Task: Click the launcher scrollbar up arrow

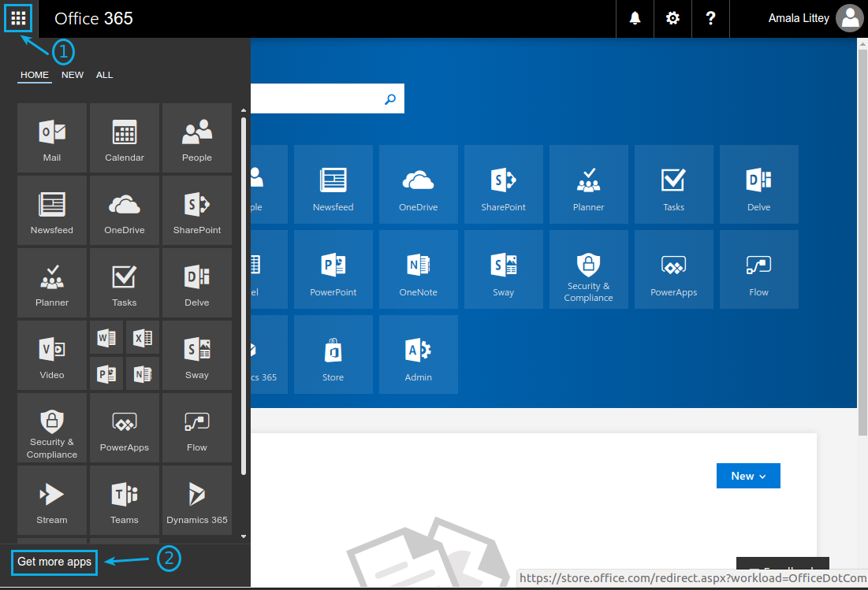Action: click(244, 110)
